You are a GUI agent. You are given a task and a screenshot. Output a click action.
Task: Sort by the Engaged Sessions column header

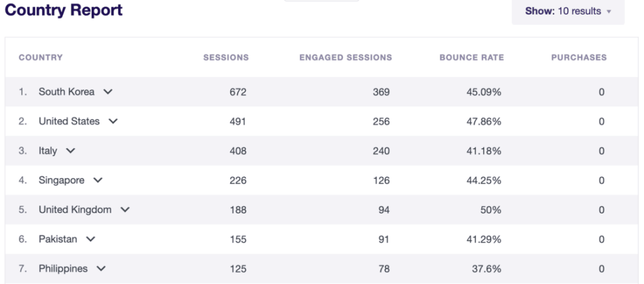[345, 57]
